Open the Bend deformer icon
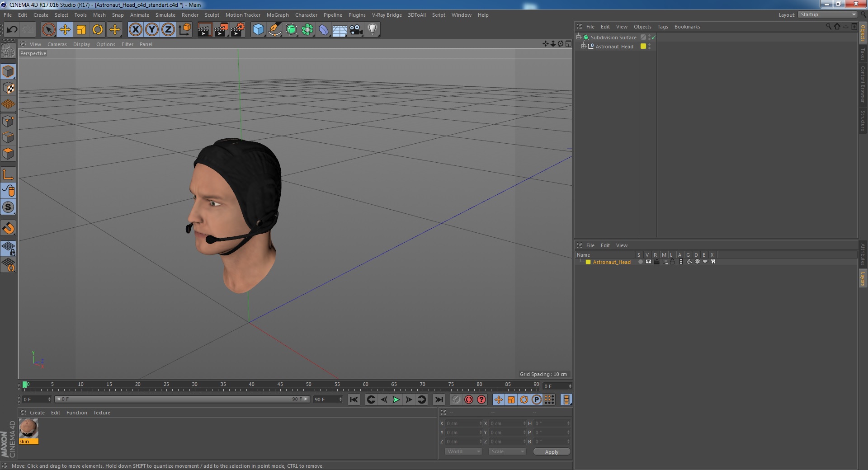The image size is (868, 470). [324, 30]
